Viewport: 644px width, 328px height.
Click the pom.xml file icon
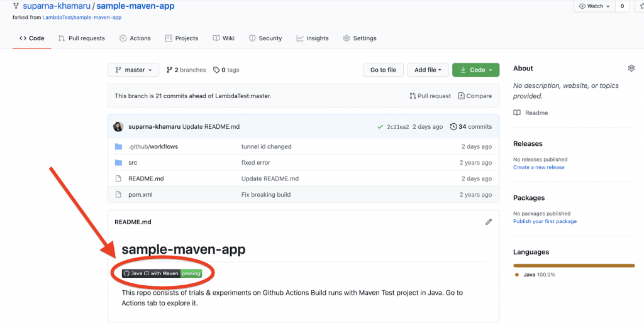click(x=118, y=195)
